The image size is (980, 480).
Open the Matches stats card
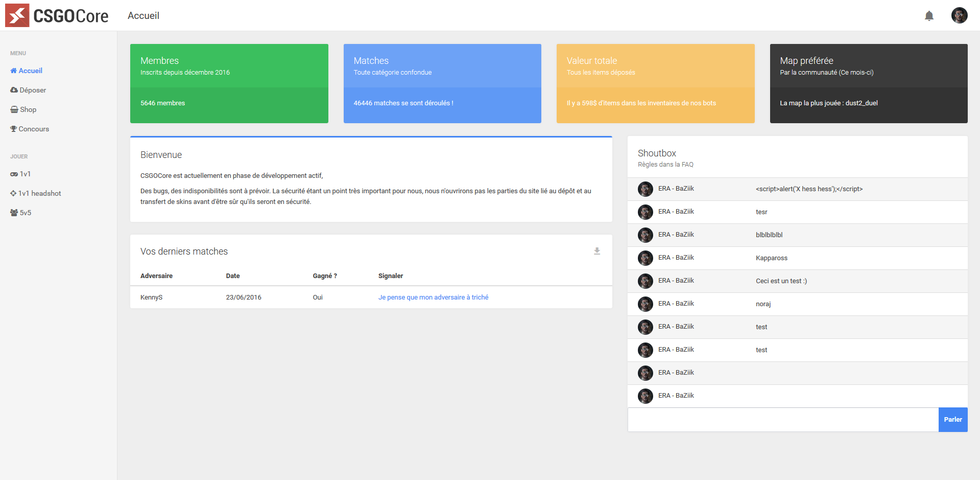[442, 83]
